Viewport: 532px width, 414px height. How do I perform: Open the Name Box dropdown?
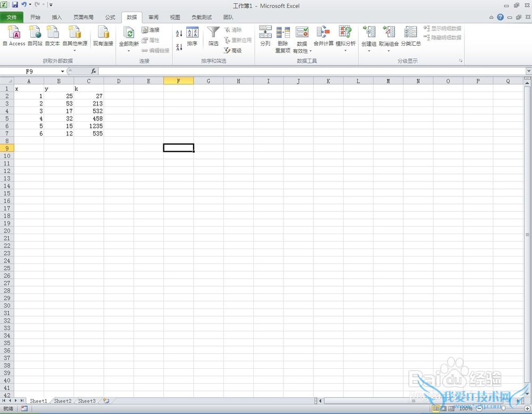click(x=62, y=71)
